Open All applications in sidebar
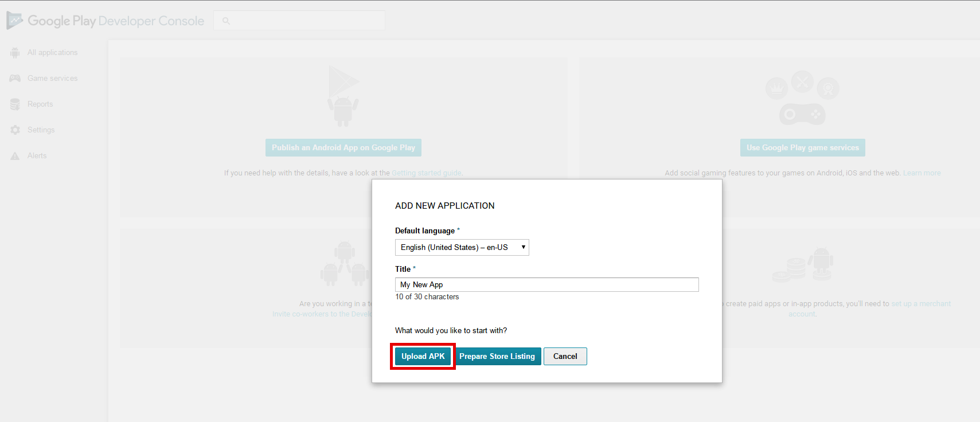The height and width of the screenshot is (422, 980). [52, 52]
